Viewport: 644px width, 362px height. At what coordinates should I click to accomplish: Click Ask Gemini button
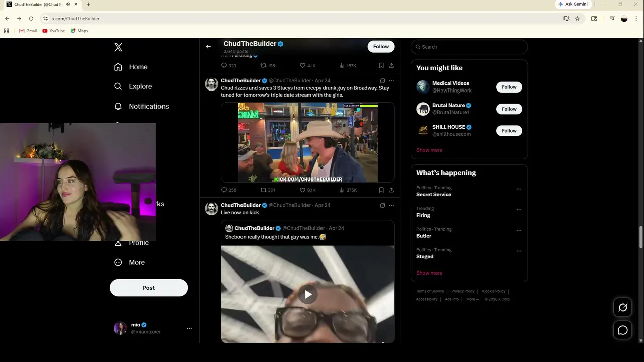[573, 4]
